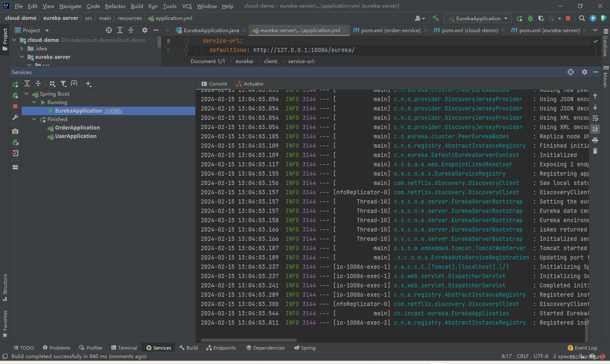Open the Database side panel

pos(605,43)
